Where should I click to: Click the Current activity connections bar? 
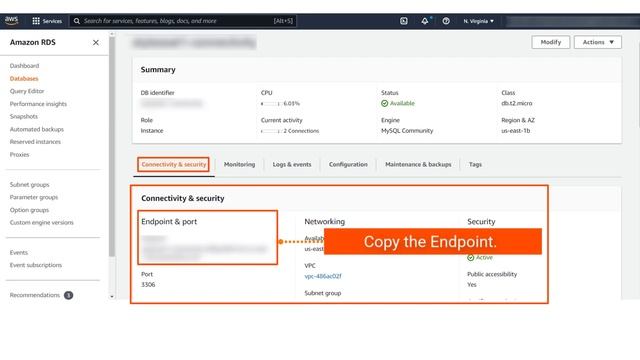coord(271,131)
